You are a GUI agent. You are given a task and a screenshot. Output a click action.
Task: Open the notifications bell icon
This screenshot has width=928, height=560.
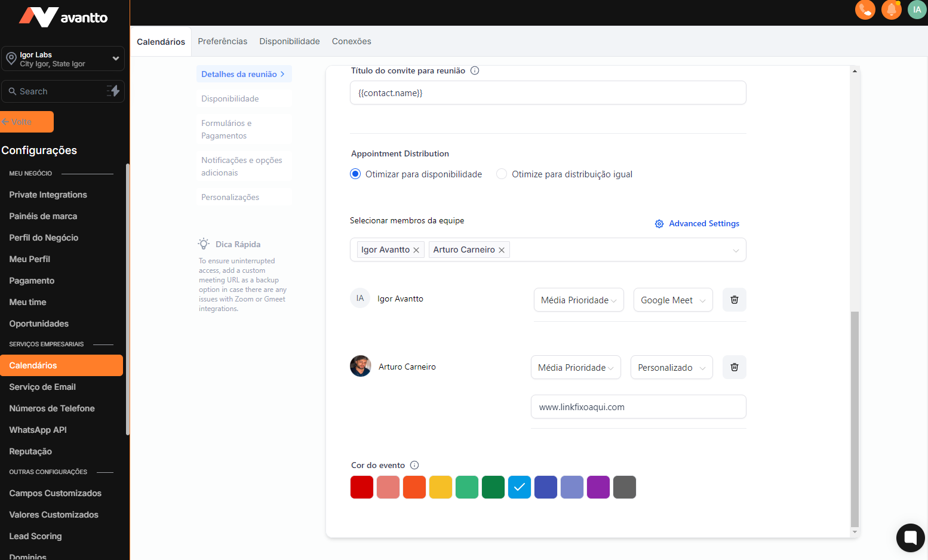tap(891, 10)
